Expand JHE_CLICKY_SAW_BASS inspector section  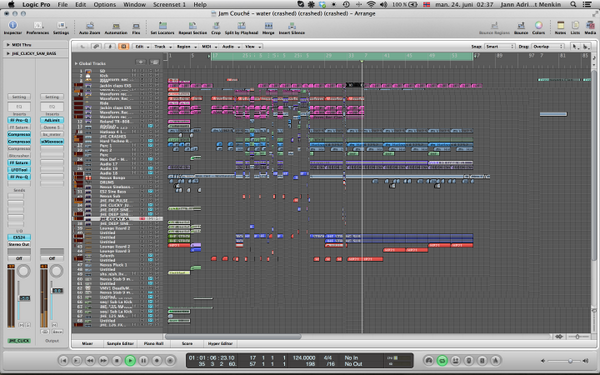click(8, 54)
